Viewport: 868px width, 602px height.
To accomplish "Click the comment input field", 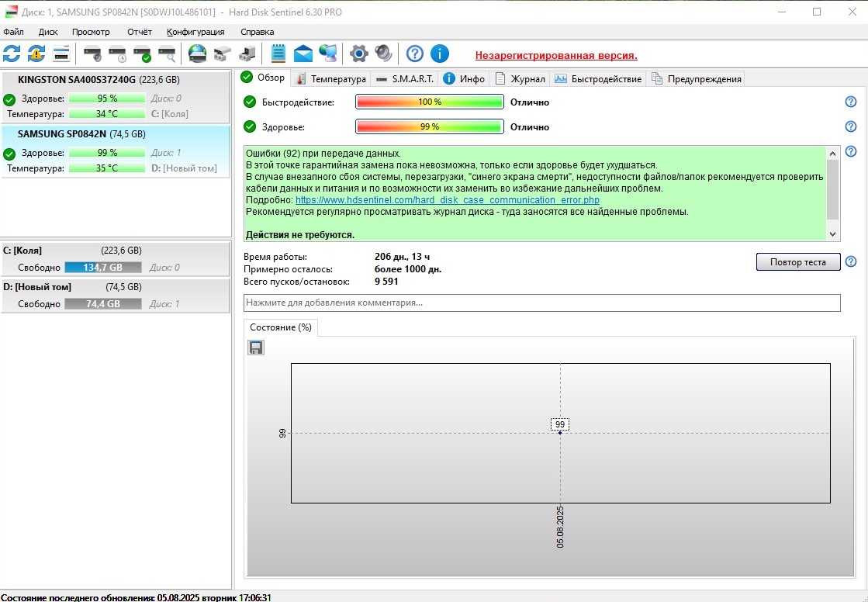I will (x=541, y=303).
